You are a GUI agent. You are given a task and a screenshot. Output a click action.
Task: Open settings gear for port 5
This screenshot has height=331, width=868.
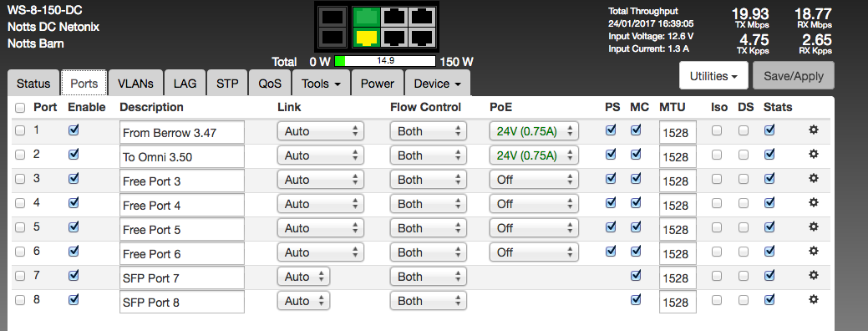tap(813, 227)
